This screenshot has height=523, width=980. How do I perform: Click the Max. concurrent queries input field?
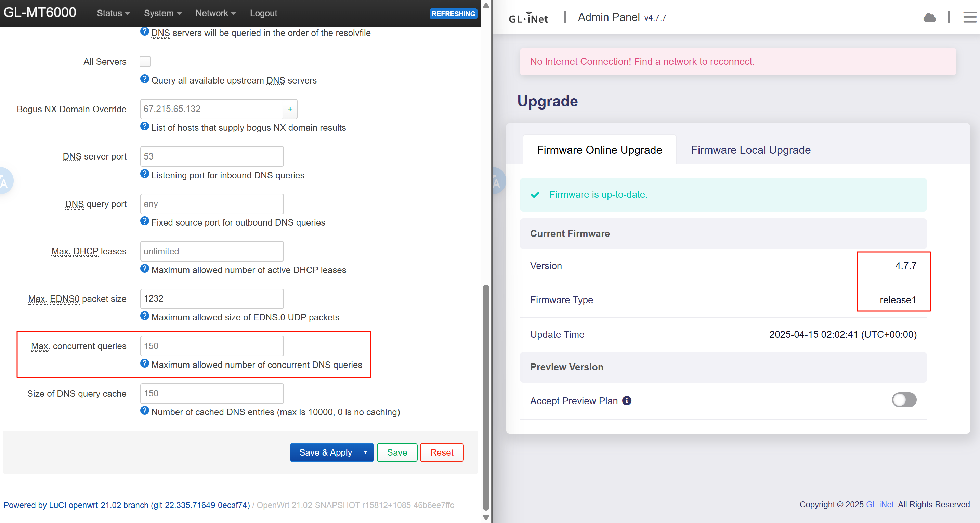pos(212,346)
